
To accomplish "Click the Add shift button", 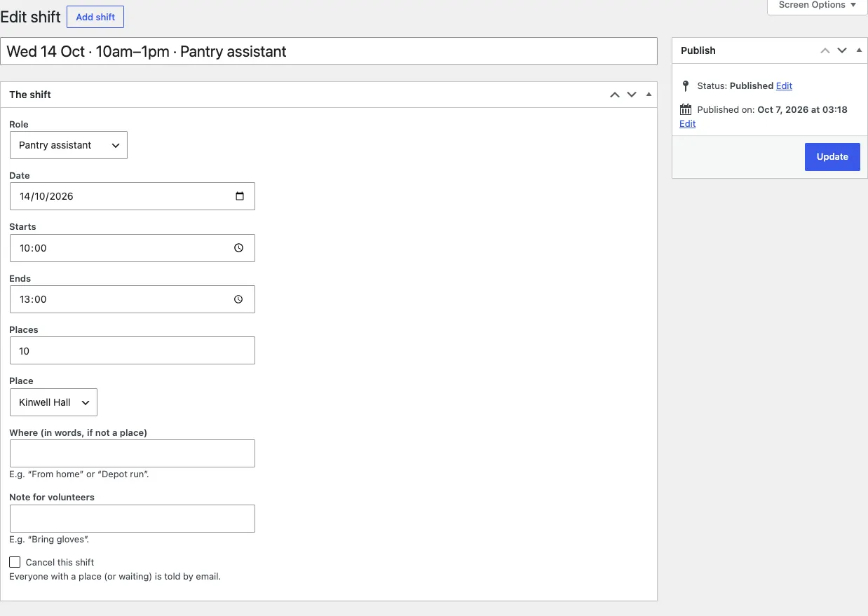I will 95,17.
